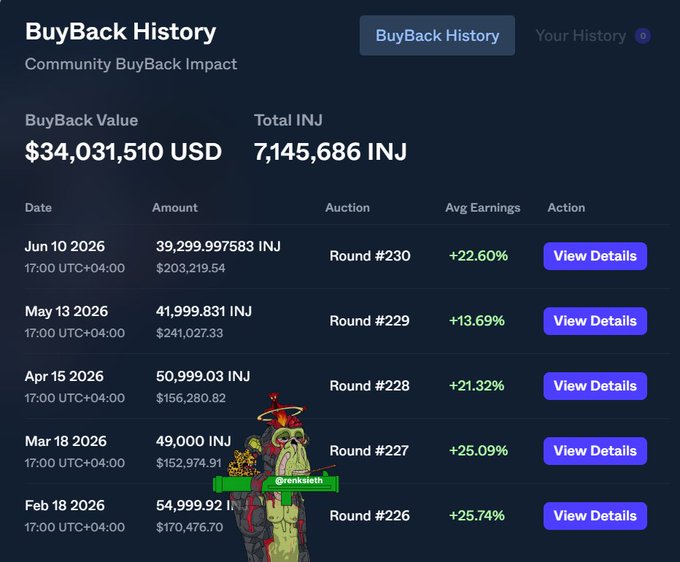Click the Mar 18 2026 date
Screen dimensions: 680x562
pos(65,441)
